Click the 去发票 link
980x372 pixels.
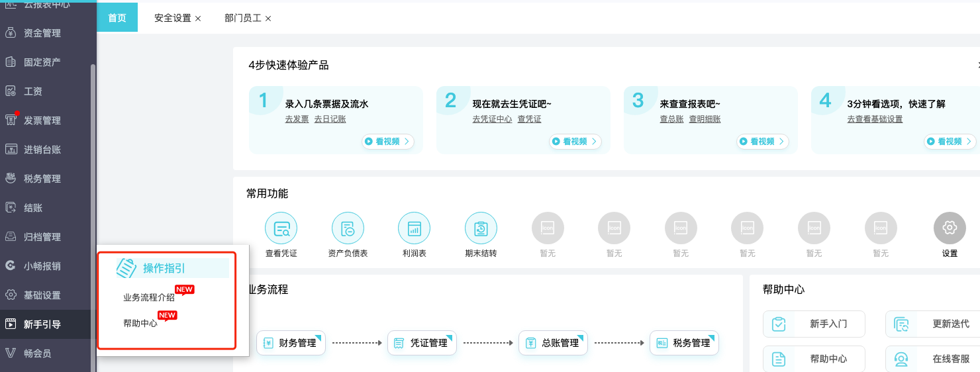tap(297, 119)
